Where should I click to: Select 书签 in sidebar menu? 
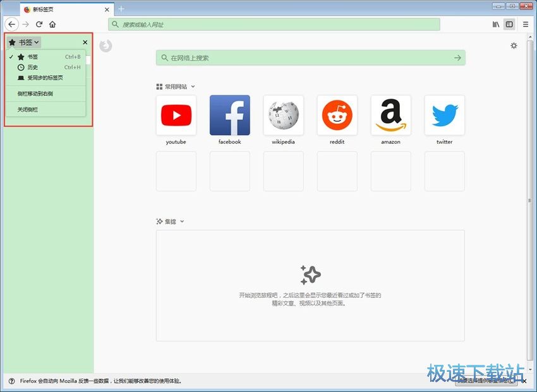point(46,57)
